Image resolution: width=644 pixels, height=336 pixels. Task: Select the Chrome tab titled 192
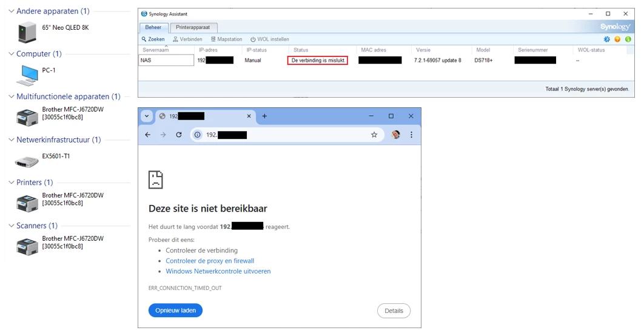[x=206, y=116]
